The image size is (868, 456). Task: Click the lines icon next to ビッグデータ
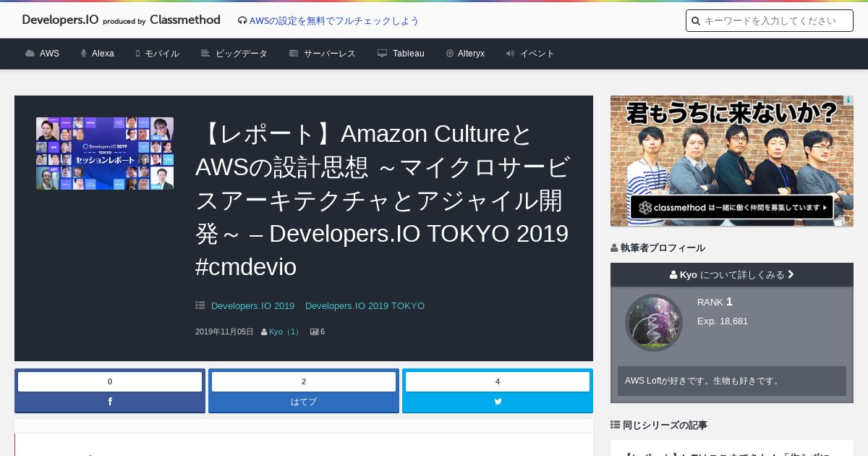(x=205, y=54)
